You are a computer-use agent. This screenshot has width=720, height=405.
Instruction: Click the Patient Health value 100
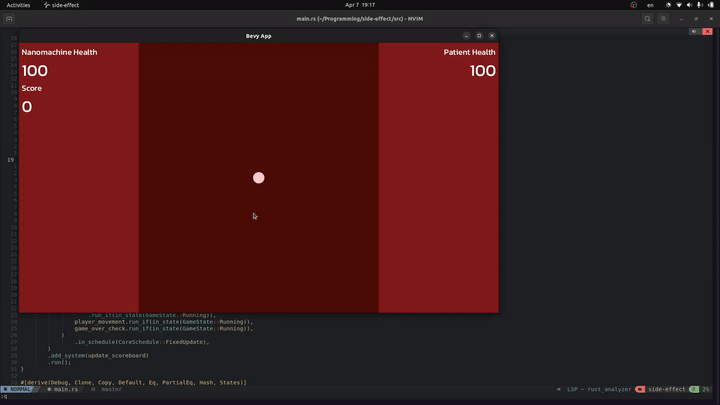point(483,71)
